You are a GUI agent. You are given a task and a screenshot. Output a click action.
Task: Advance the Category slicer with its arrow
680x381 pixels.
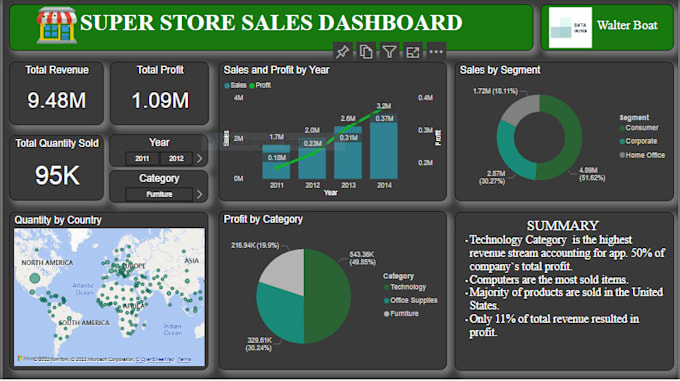tap(199, 194)
